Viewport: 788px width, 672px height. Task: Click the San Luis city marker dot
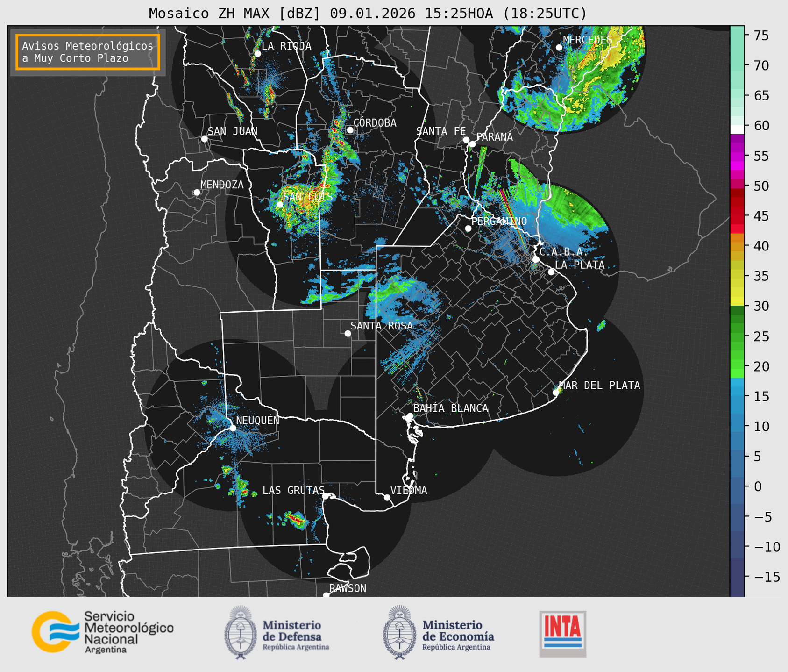click(279, 205)
